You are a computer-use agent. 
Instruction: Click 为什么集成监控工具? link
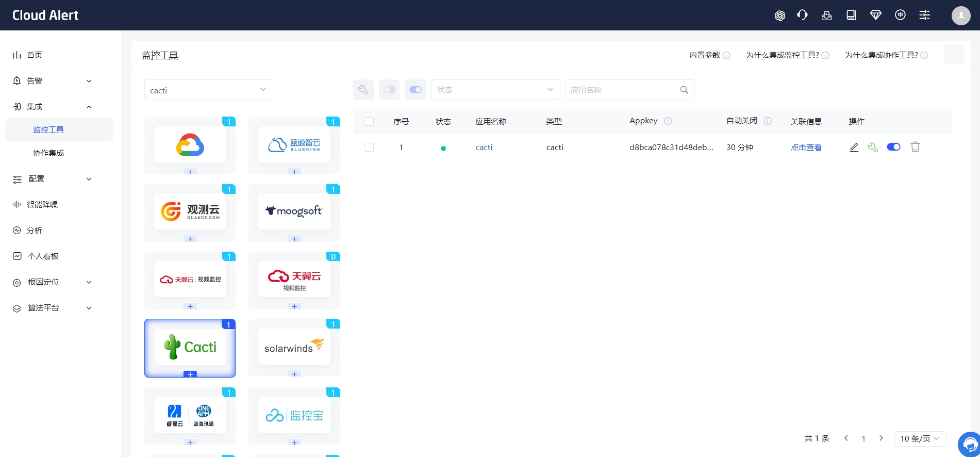(x=782, y=55)
